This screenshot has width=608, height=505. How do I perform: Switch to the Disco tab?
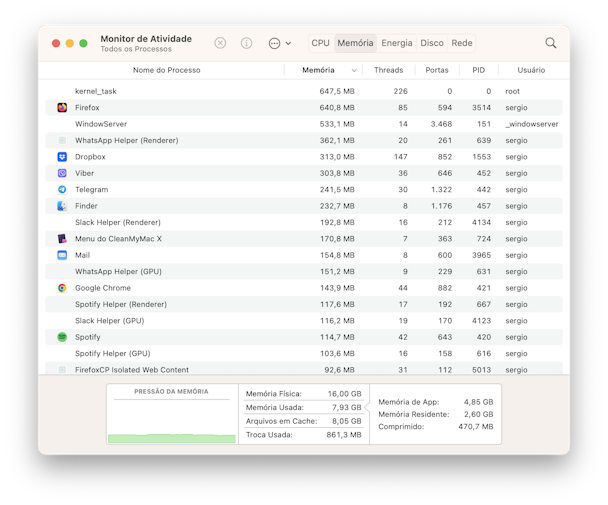coord(432,43)
